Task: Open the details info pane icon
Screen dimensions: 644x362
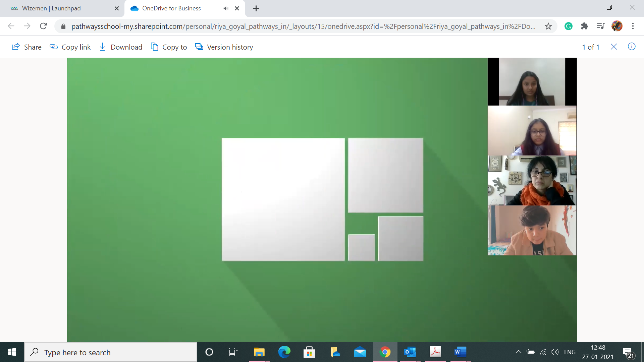Action: coord(632,47)
